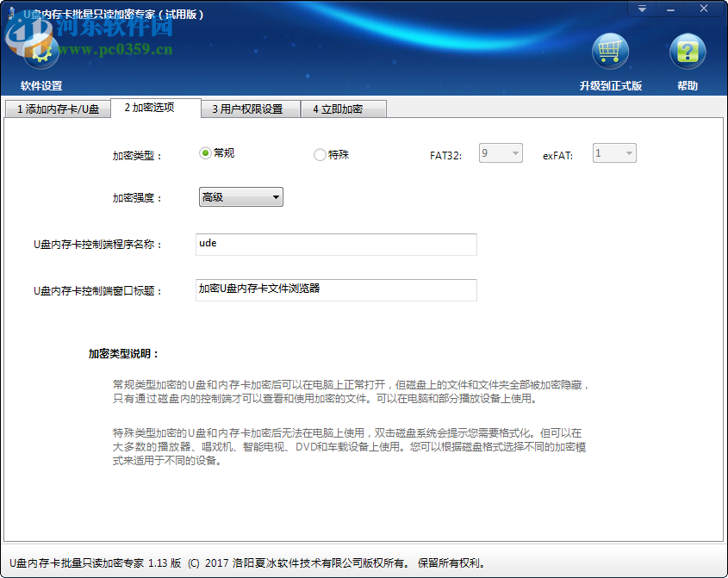This screenshot has height=578, width=728.
Task: Click the application icon in the title bar
Action: click(10, 9)
